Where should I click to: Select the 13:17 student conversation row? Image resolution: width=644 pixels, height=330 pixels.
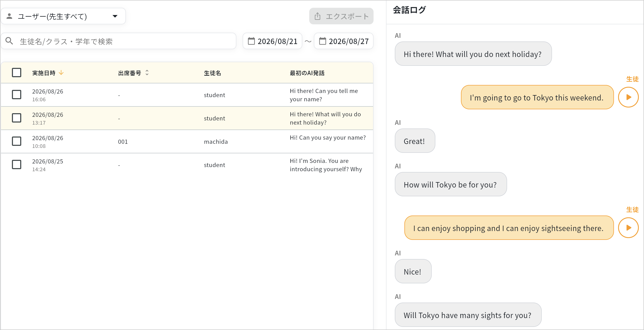click(x=187, y=118)
